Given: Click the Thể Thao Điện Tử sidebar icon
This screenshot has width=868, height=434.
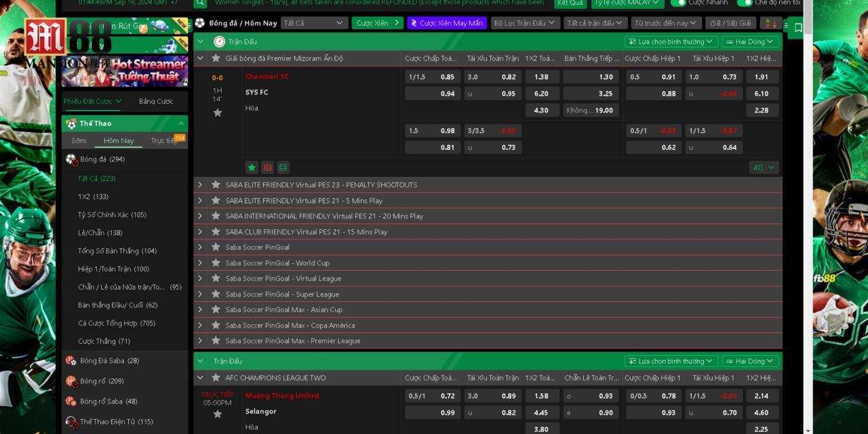Looking at the screenshot, I should point(71,422).
